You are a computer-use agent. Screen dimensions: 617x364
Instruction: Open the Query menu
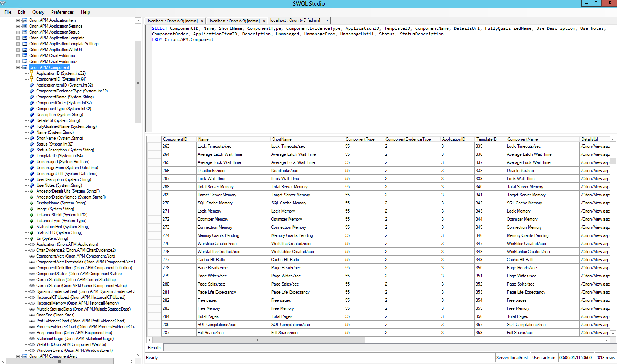point(38,12)
